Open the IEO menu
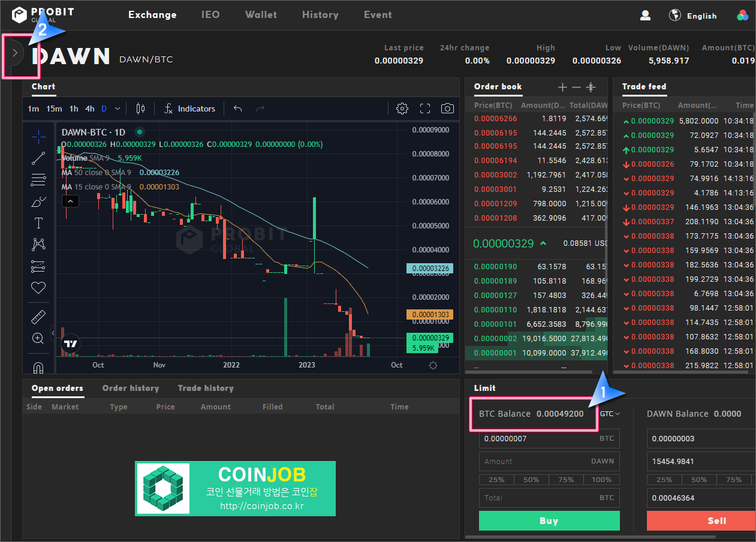 (x=210, y=15)
